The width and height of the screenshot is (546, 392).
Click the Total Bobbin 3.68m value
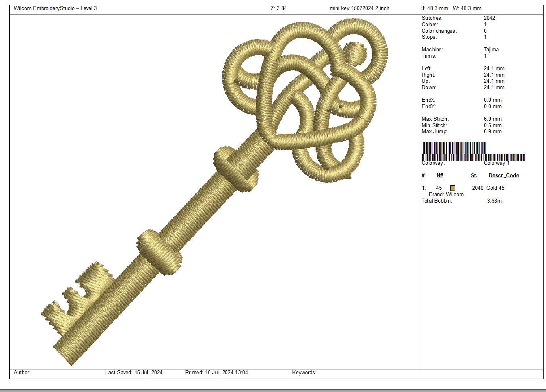[494, 201]
